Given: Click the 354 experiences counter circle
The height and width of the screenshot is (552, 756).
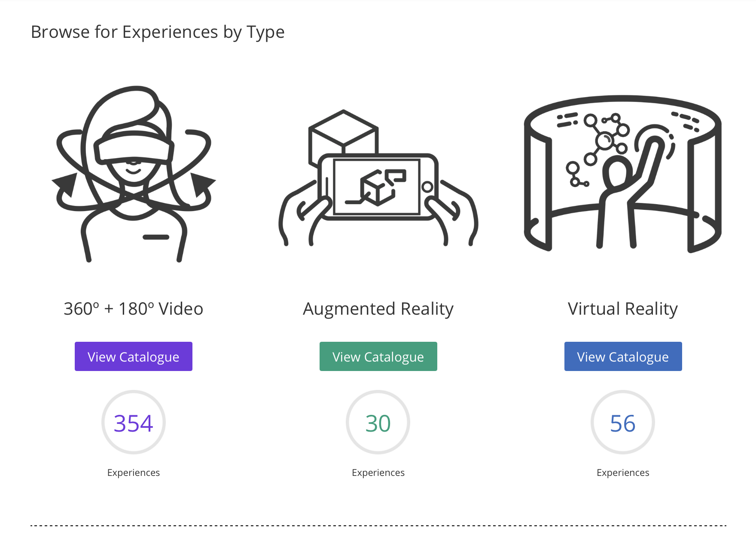Looking at the screenshot, I should point(134,422).
